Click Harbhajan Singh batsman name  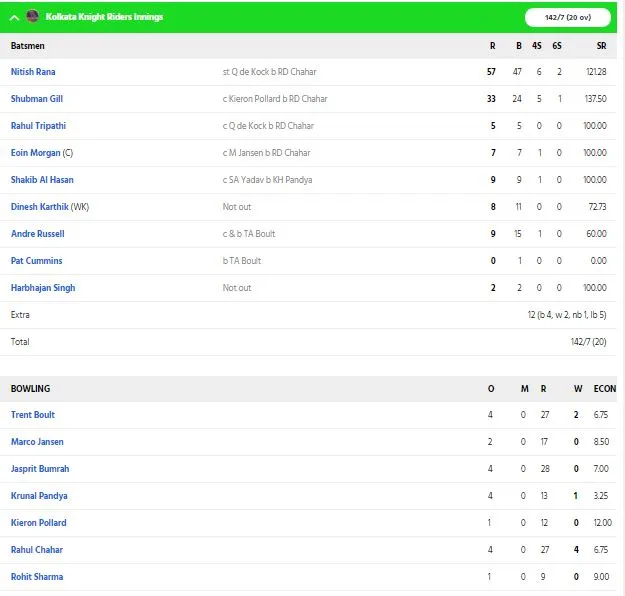[43, 288]
